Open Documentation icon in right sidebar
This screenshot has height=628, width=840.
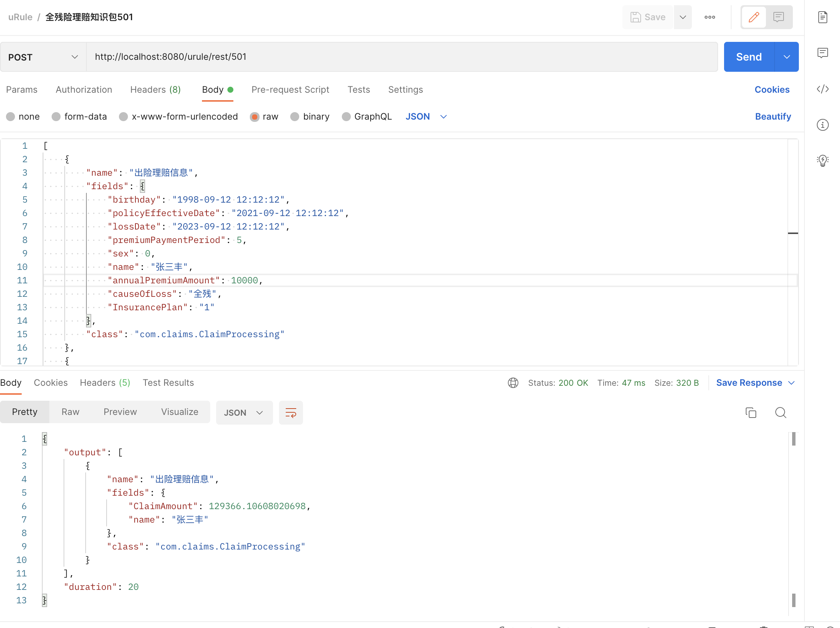[822, 17]
